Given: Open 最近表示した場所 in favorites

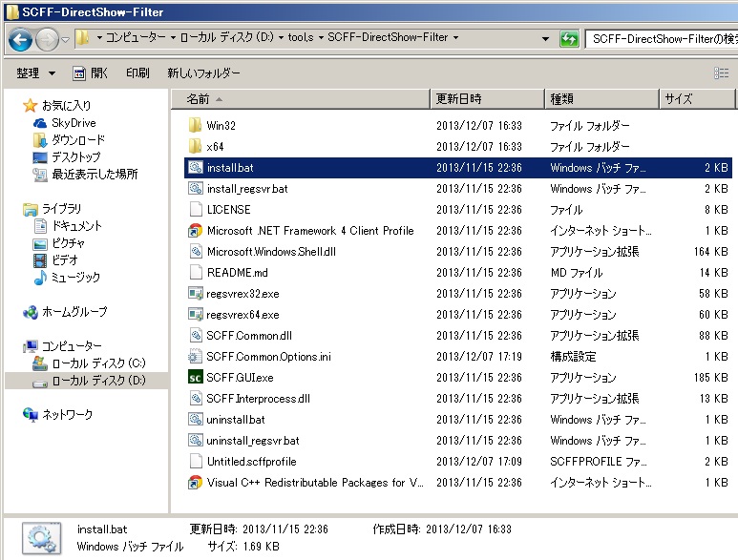Looking at the screenshot, I should coord(95,174).
